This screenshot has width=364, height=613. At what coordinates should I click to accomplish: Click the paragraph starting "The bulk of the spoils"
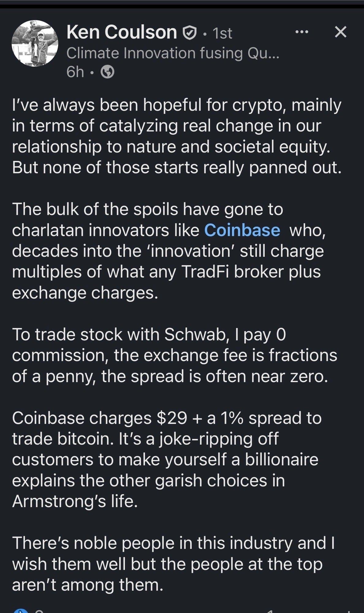pyautogui.click(x=169, y=251)
